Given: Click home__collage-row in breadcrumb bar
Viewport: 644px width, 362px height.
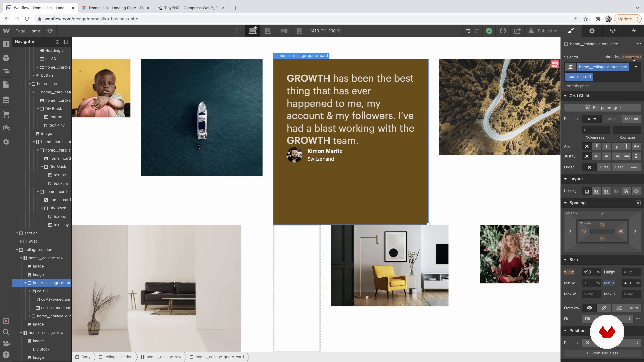Looking at the screenshot, I should click(161, 357).
